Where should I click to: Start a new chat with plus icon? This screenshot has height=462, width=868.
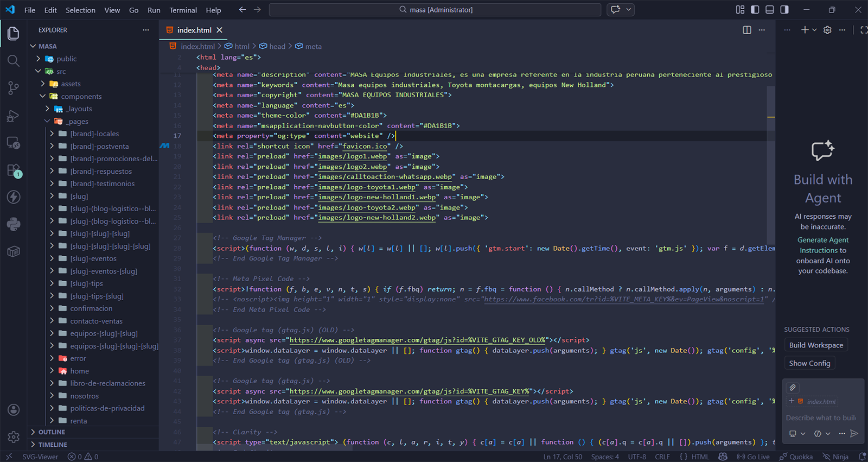805,30
